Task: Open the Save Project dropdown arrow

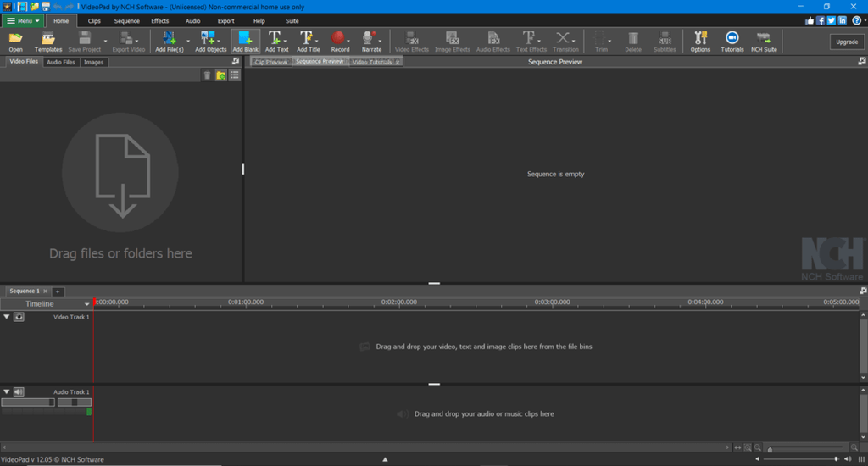Action: (x=105, y=41)
